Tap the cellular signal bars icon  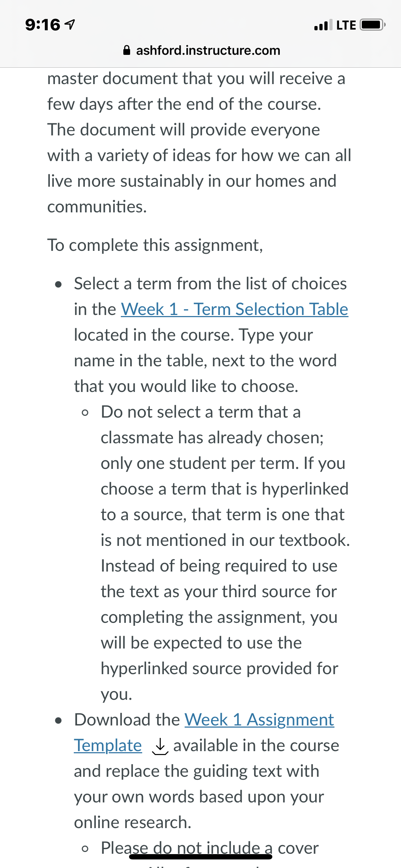click(x=323, y=25)
